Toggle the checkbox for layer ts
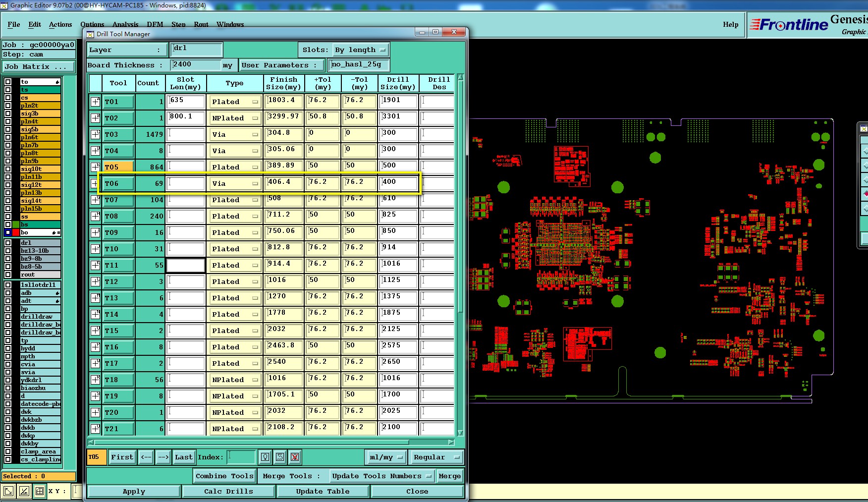Viewport: 868px width, 502px height. pos(8,90)
